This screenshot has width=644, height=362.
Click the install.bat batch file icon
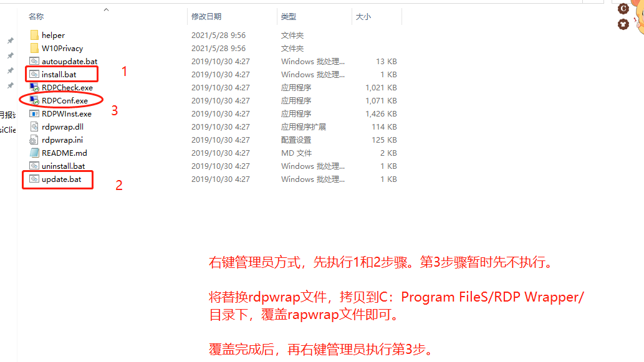point(34,74)
